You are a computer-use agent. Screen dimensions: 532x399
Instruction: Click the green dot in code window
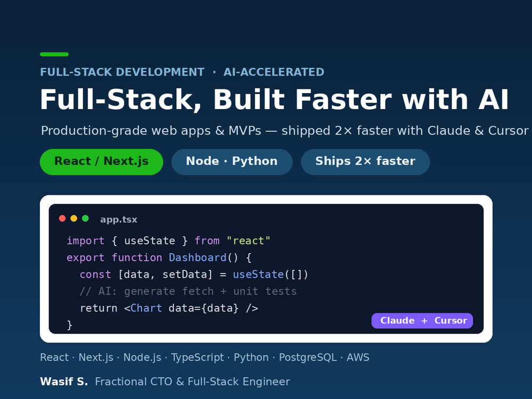85,219
